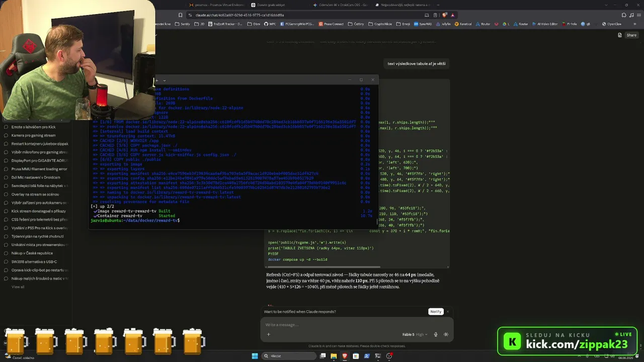Click the taskbar Hledat search box
The height and width of the screenshot is (362, 644).
(289, 356)
